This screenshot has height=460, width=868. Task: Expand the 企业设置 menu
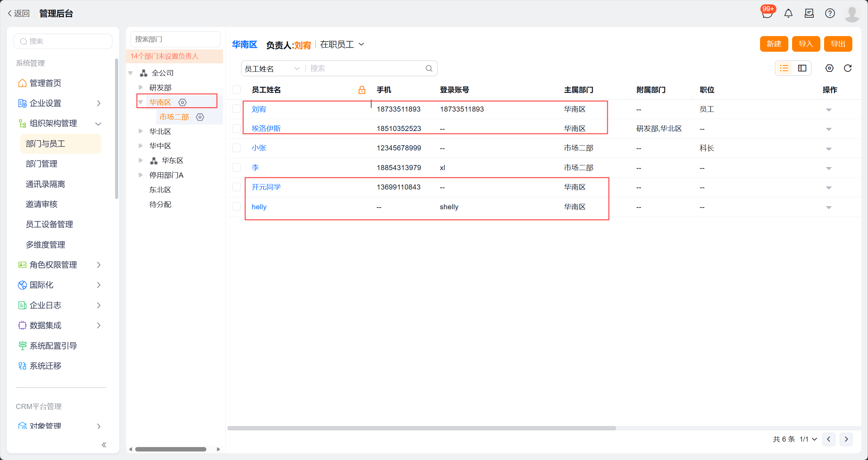point(60,103)
